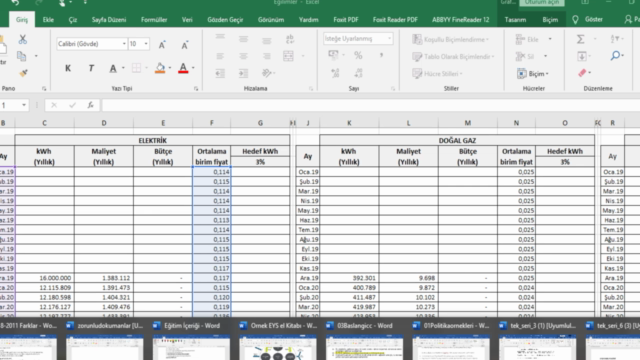Open the Ekle ribbon tab
The height and width of the screenshot is (360, 640).
click(48, 20)
